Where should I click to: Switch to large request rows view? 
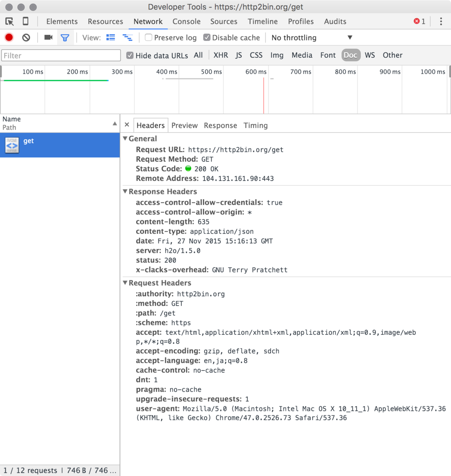(x=111, y=37)
